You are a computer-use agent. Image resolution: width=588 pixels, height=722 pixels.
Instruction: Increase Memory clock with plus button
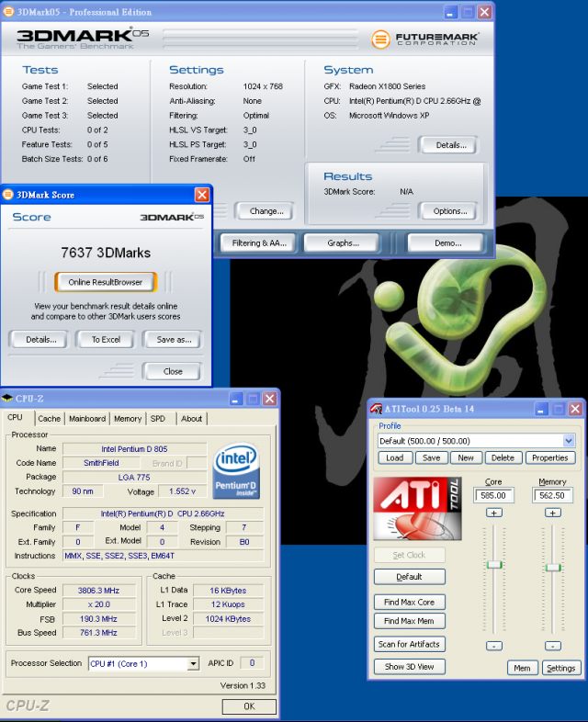click(x=552, y=513)
